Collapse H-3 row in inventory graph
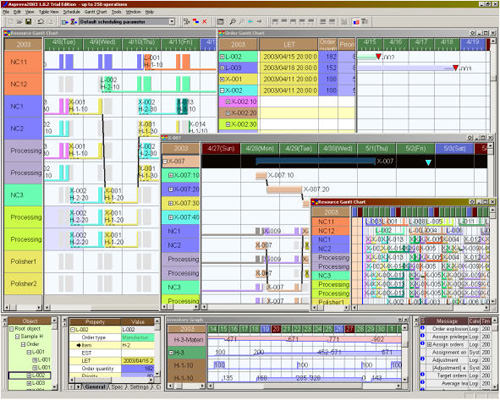The width and height of the screenshot is (500, 400). click(170, 353)
